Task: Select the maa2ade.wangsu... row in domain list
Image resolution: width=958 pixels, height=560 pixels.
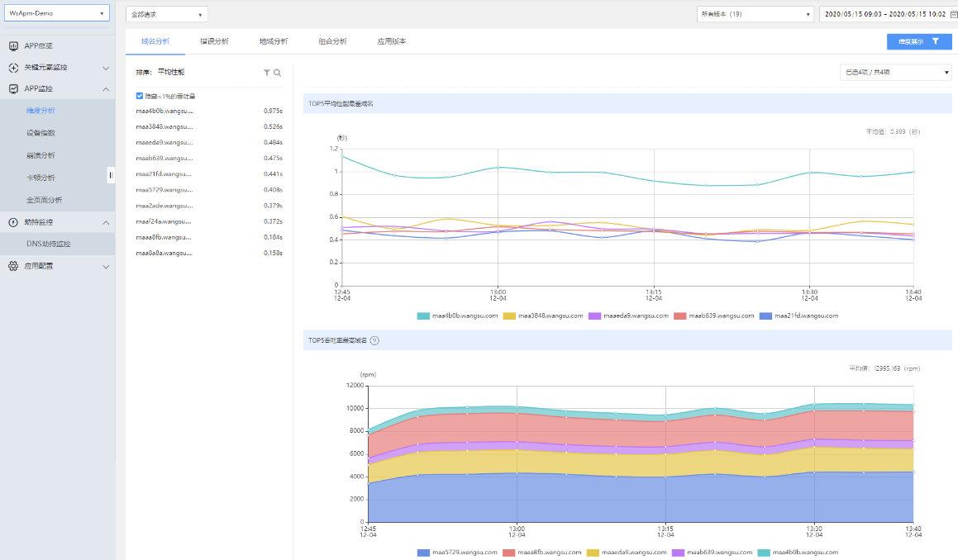Action: click(209, 206)
